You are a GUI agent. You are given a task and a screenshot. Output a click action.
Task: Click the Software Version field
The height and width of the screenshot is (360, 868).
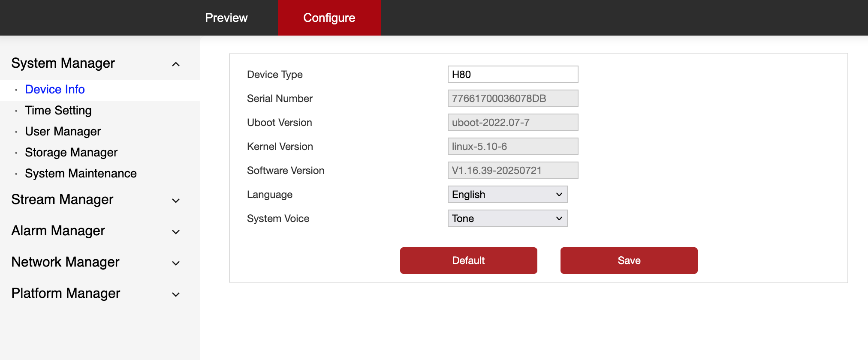coord(512,171)
